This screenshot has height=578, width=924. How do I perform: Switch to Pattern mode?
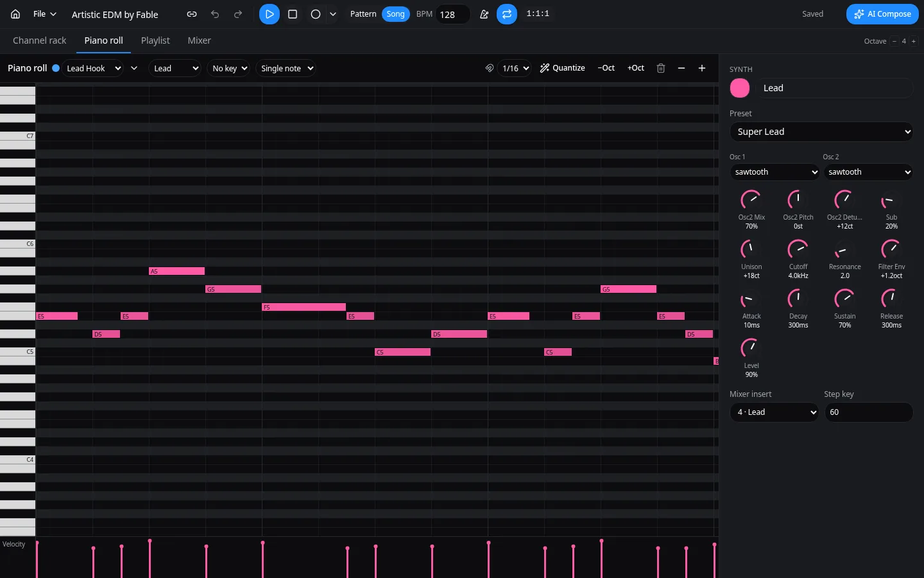[363, 14]
